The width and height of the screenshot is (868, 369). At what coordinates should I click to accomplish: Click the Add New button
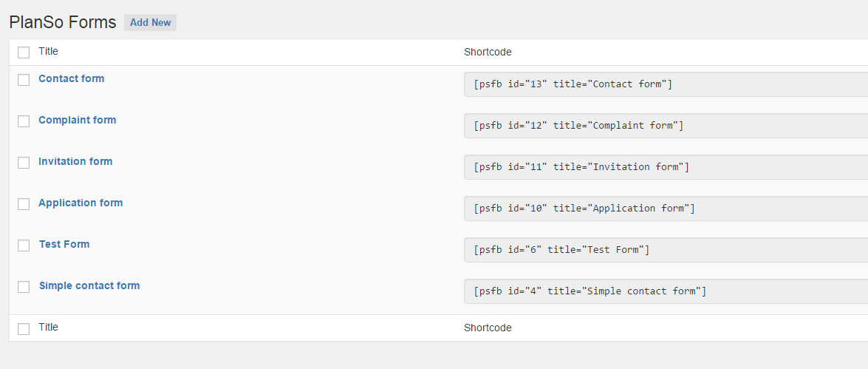pyautogui.click(x=150, y=23)
